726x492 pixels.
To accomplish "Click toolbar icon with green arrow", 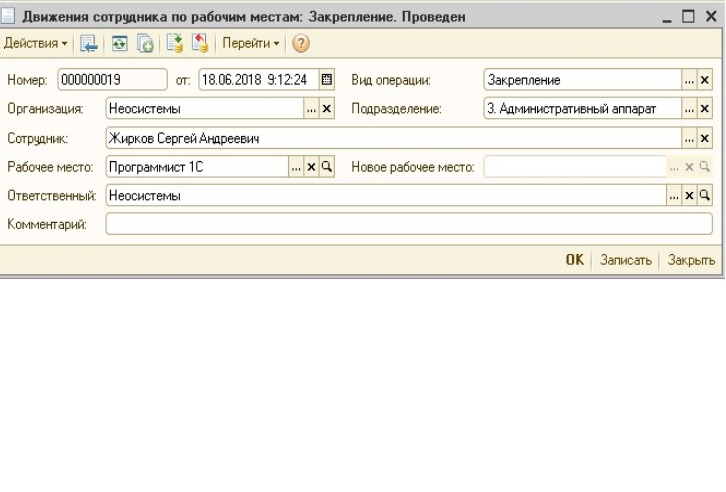I will pos(175,44).
